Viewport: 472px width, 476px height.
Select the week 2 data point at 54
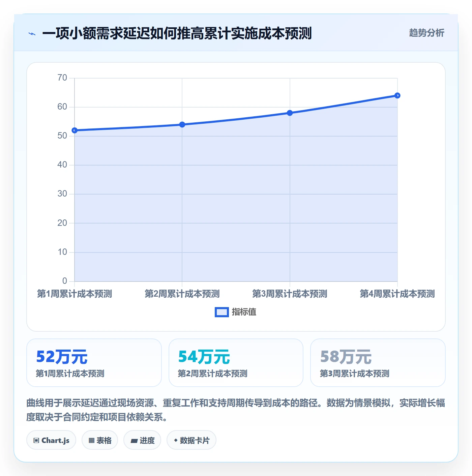(182, 125)
